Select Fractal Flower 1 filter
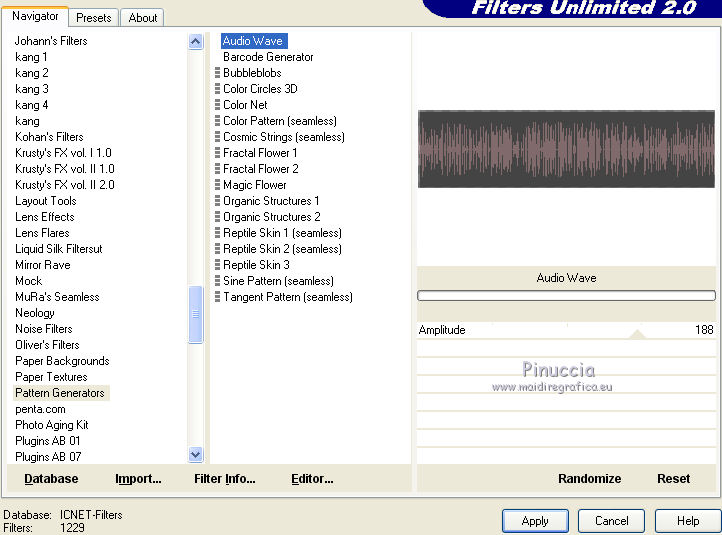 260,153
